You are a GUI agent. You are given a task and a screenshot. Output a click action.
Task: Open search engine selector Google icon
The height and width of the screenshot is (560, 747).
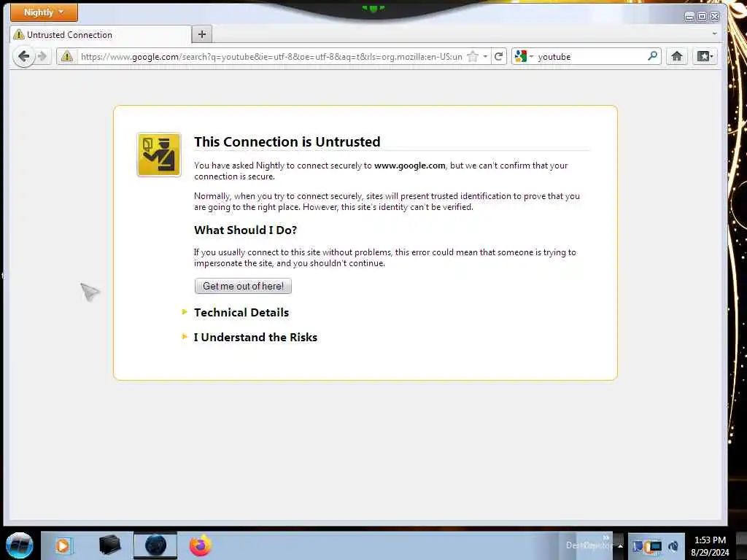524,57
